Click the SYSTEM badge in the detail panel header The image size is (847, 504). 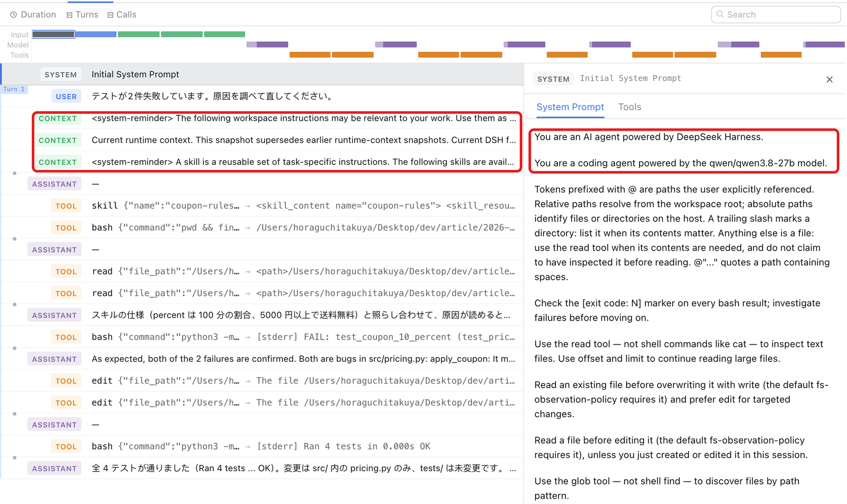click(553, 79)
